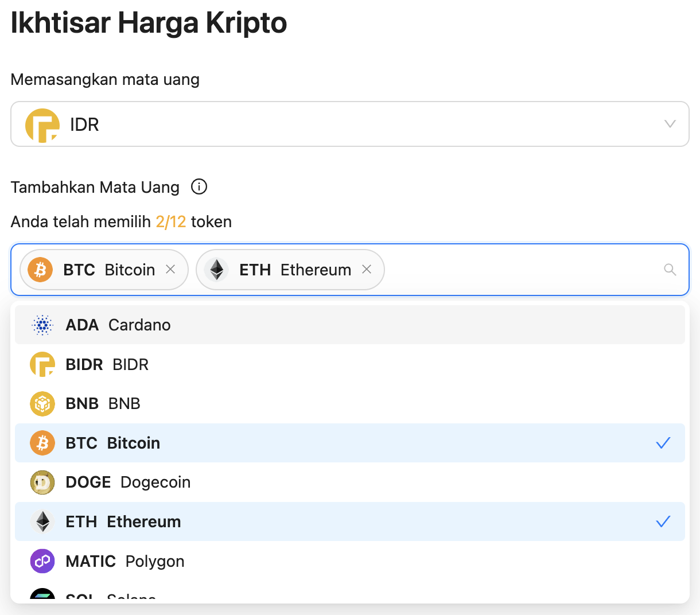Click the Tambahkan Mata Uang label
Image resolution: width=700 pixels, height=615 pixels.
pyautogui.click(x=95, y=188)
